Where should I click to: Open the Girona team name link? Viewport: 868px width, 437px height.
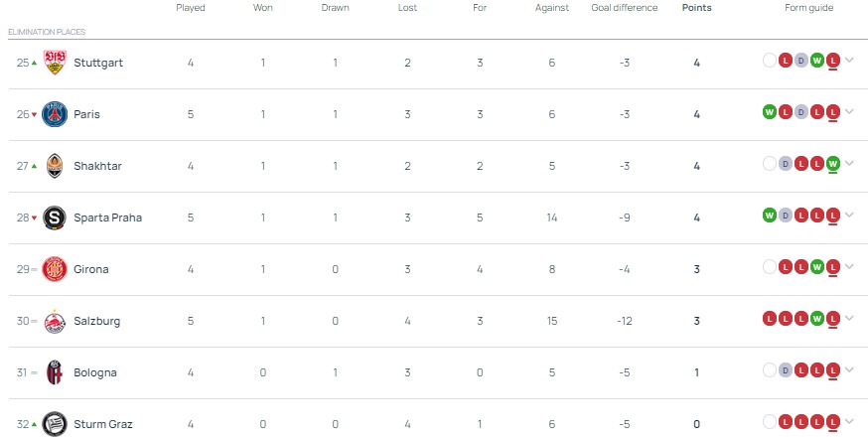(91, 269)
